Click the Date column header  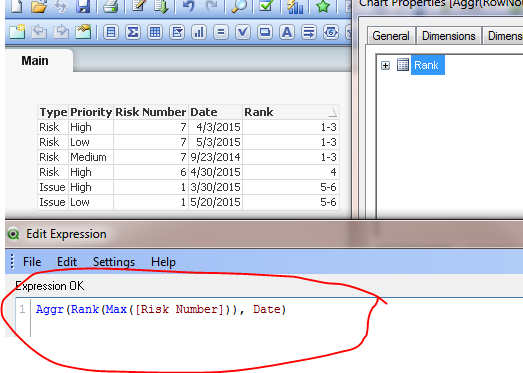(215, 112)
